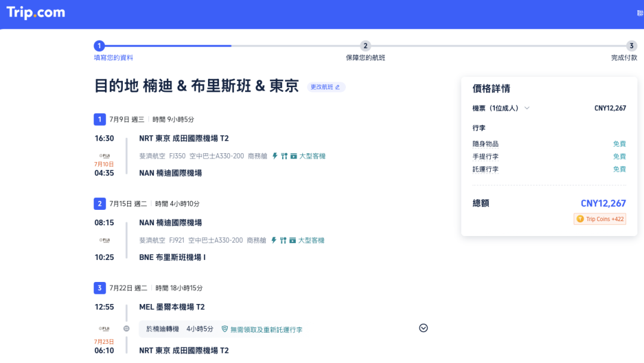Click the '7月15日 週二' segment date
The width and height of the screenshot is (644, 363).
click(x=128, y=204)
